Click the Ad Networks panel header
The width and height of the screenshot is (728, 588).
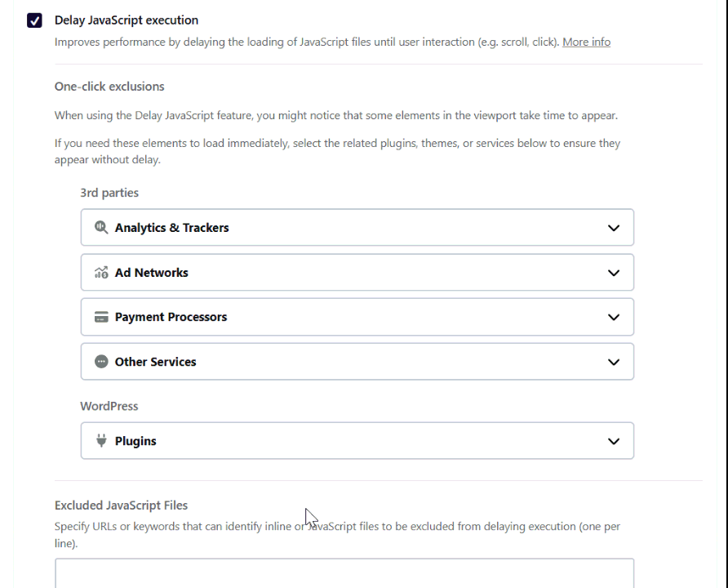point(357,272)
